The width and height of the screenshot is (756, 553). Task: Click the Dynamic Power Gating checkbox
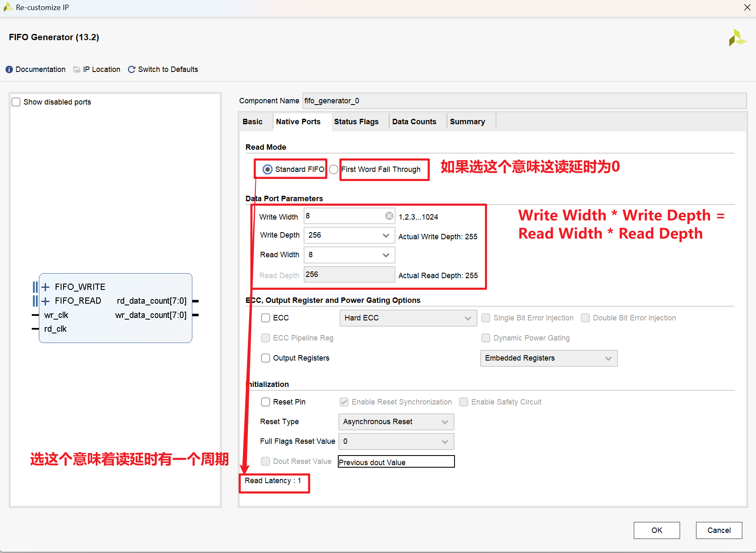coord(486,338)
